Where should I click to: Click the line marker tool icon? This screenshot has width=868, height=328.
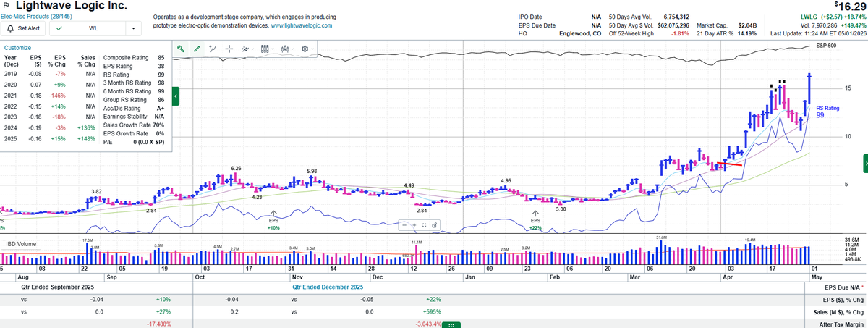213,49
